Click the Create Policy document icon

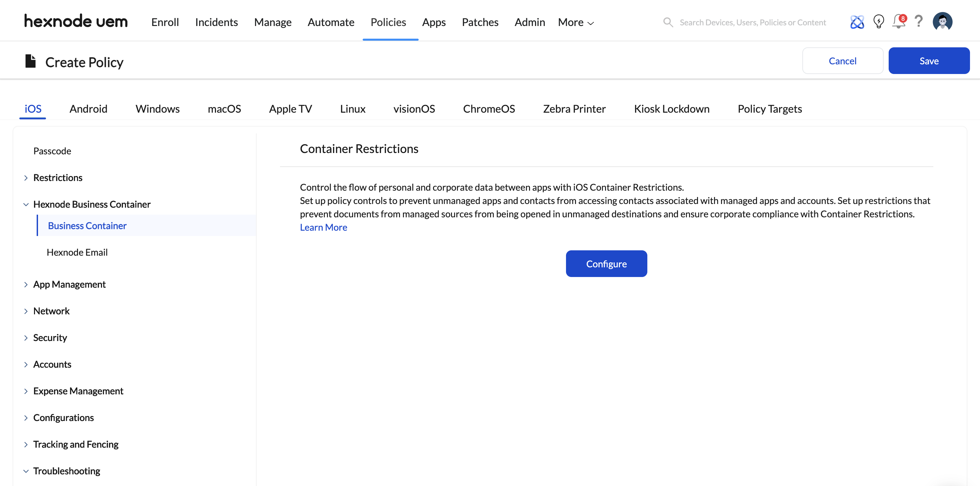pos(30,61)
